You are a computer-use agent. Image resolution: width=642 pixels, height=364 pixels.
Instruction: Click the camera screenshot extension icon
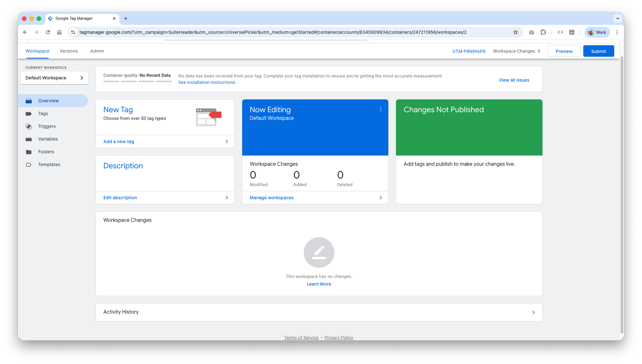532,32
